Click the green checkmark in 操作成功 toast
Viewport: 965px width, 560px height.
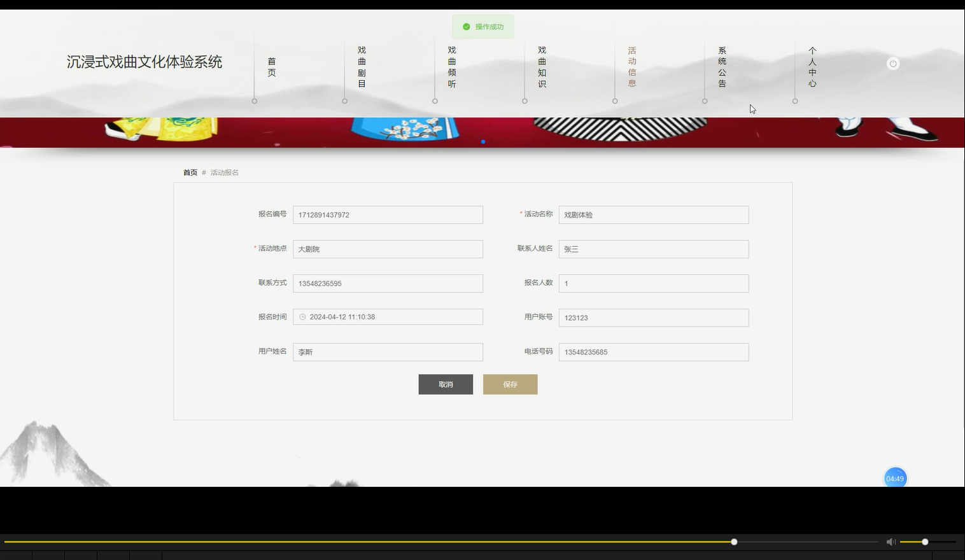[x=465, y=27]
